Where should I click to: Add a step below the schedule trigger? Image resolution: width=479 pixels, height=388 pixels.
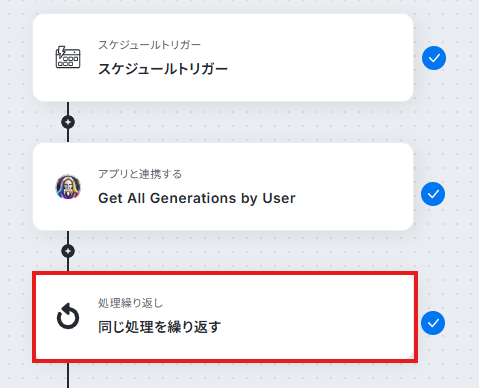(68, 122)
